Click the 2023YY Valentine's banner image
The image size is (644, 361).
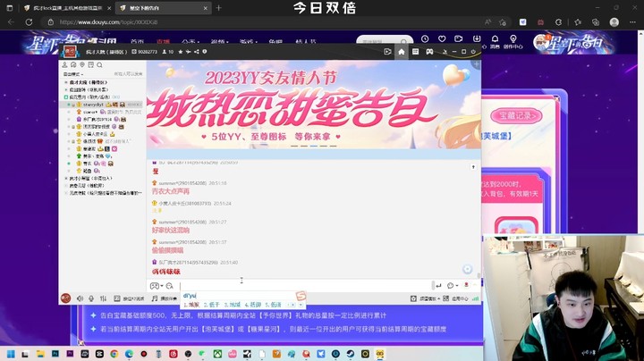313,105
